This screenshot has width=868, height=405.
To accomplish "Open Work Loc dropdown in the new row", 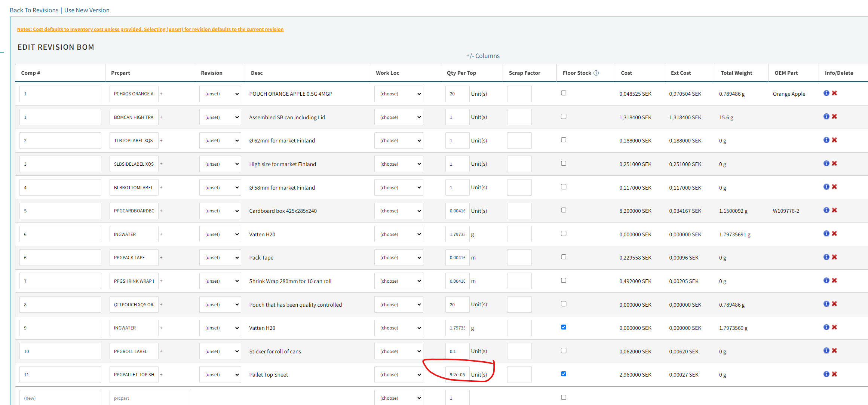I will click(399, 398).
